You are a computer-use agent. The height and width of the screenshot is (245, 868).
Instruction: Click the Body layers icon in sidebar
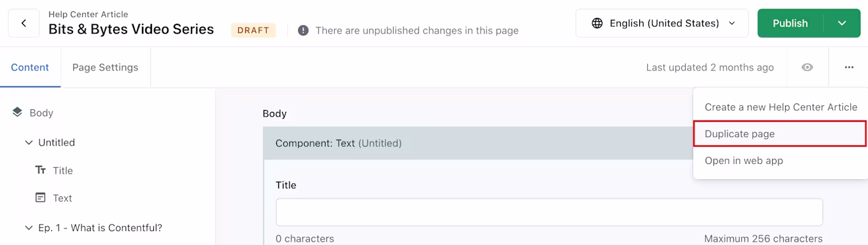[x=17, y=113]
